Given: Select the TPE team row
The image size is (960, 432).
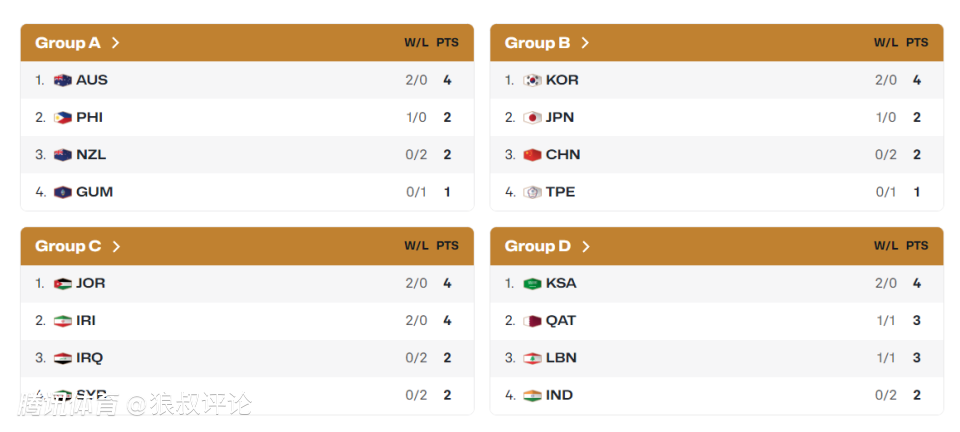Looking at the screenshot, I should tap(716, 192).
